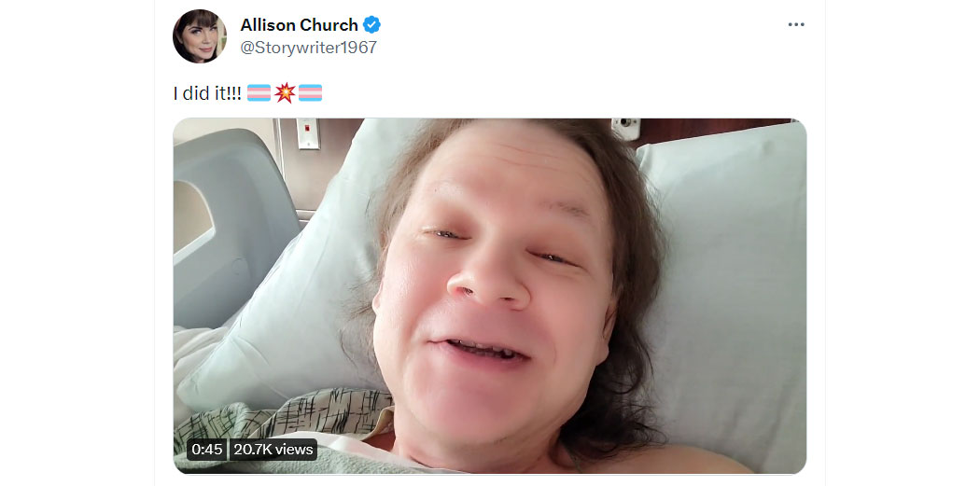This screenshot has height=486, width=980.
Task: Click the wall camera device in the video's top right
Action: 625,128
